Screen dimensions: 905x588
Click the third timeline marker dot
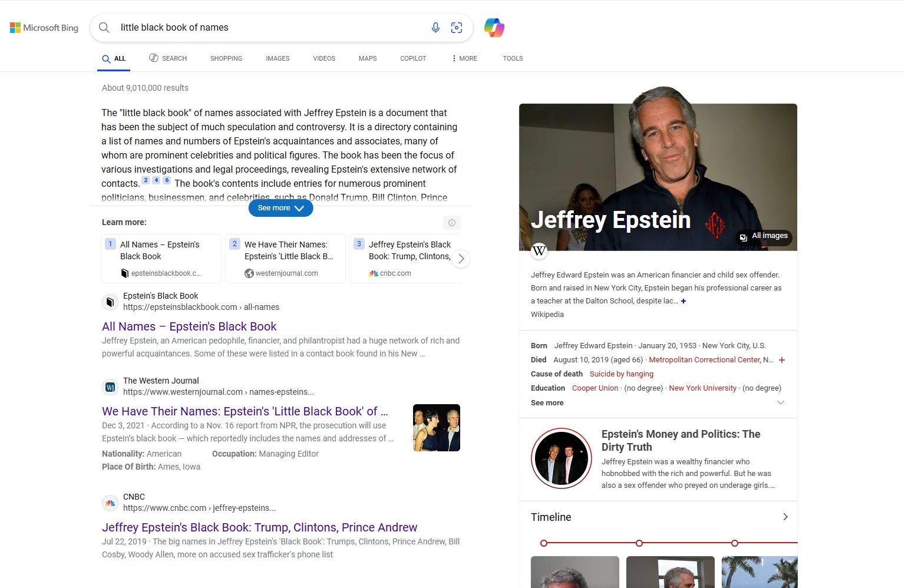click(x=735, y=543)
